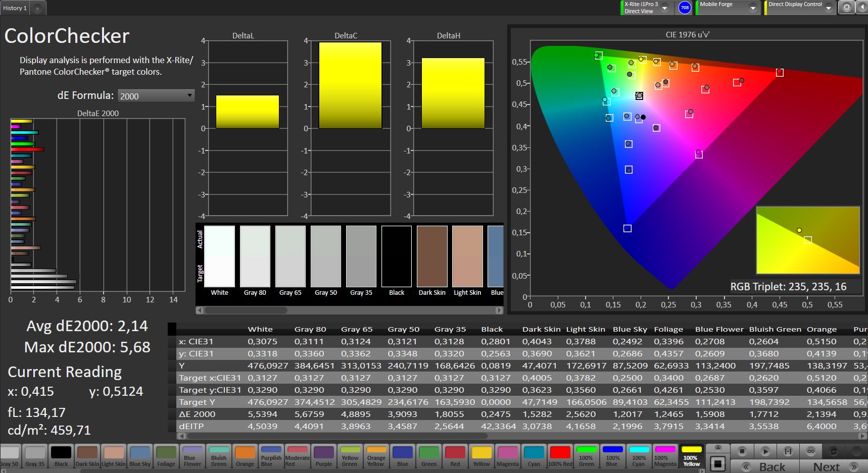Collapse the side panel using the top-right arrow
Image resolution: width=868 pixels, height=473 pixels.
(x=862, y=8)
